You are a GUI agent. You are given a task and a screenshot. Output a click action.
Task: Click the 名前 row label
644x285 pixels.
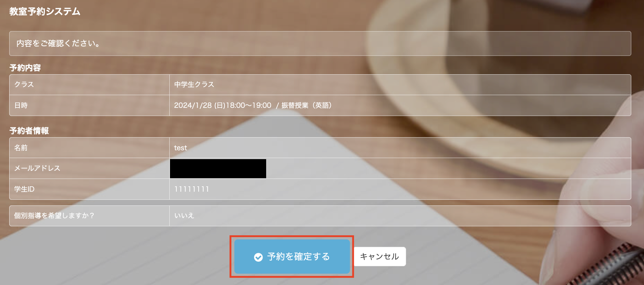[21, 148]
